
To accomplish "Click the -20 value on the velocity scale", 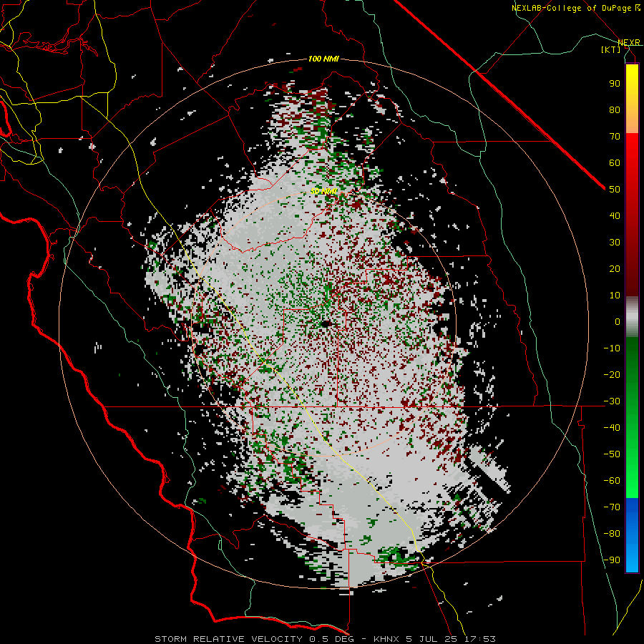I will (x=612, y=375).
